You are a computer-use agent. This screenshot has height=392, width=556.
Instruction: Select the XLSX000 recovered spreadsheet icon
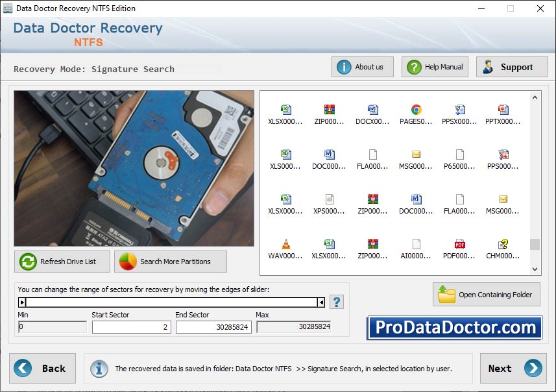pos(284,110)
